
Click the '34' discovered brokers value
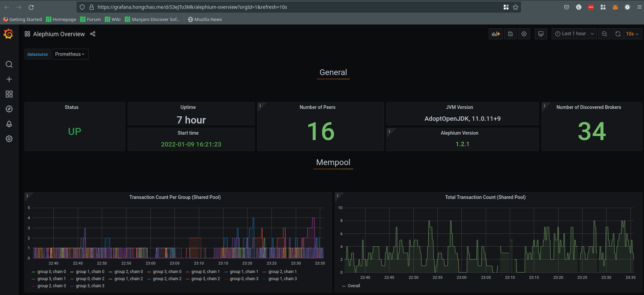(592, 131)
